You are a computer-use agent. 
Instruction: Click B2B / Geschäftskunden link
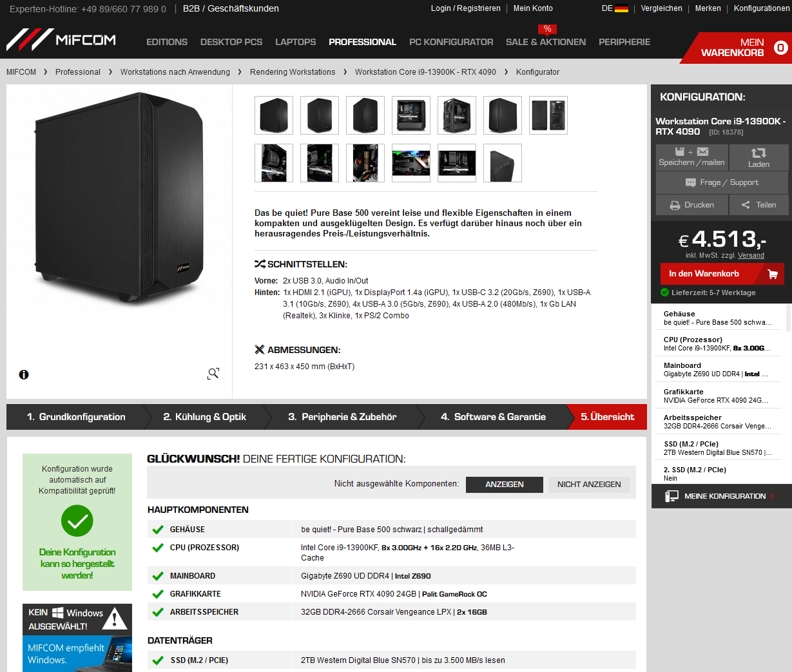[x=231, y=8]
